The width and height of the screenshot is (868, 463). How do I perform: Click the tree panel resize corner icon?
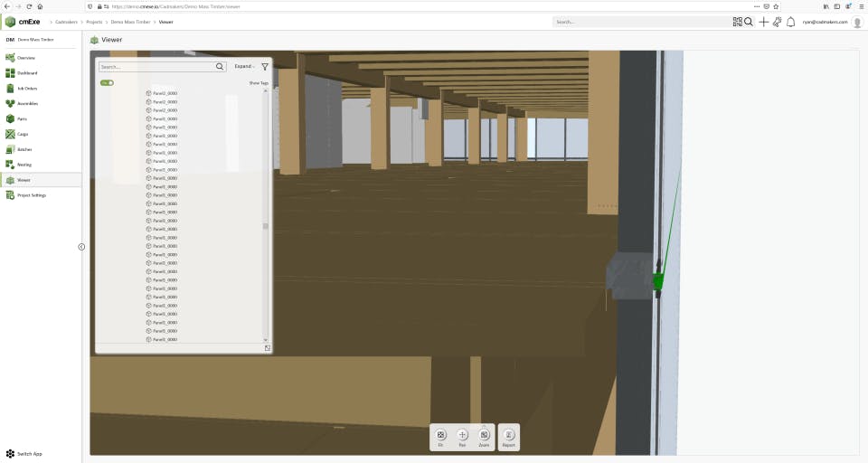point(268,348)
